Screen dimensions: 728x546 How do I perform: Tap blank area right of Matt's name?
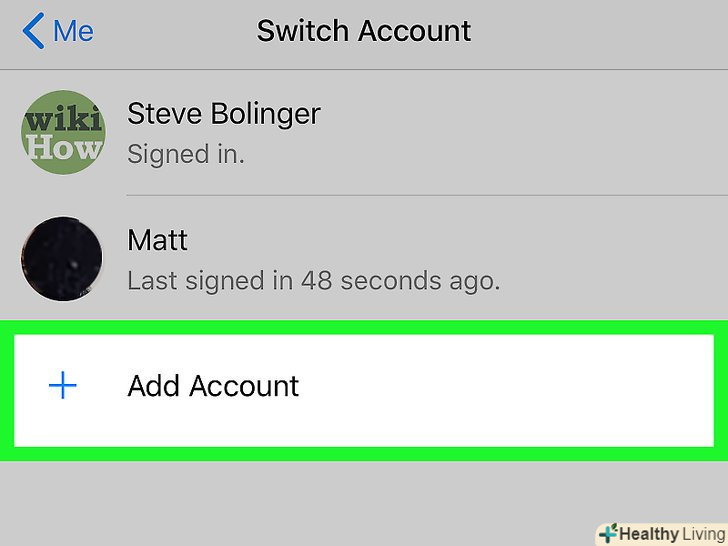coord(450,240)
